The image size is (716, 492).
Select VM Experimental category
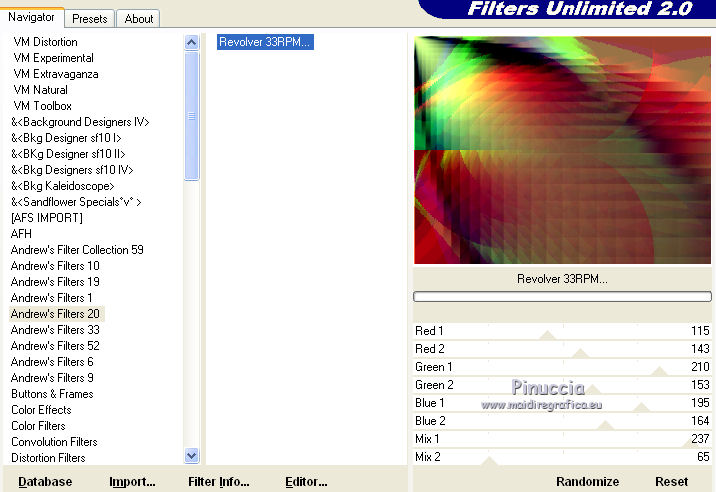point(53,58)
